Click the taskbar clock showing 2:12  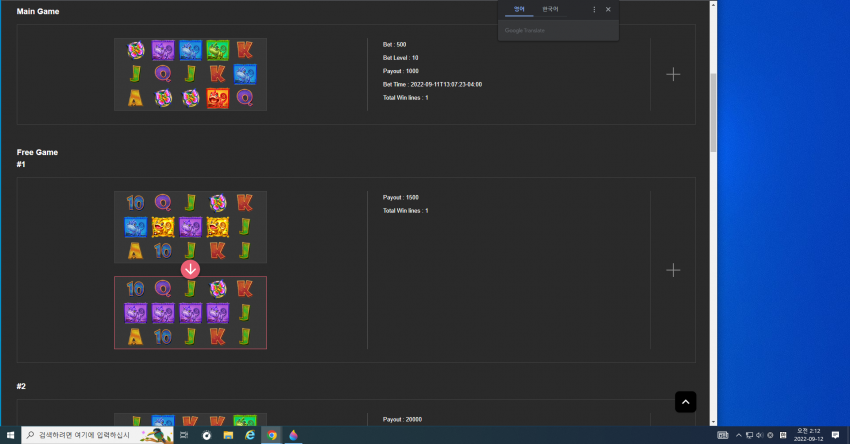808,435
